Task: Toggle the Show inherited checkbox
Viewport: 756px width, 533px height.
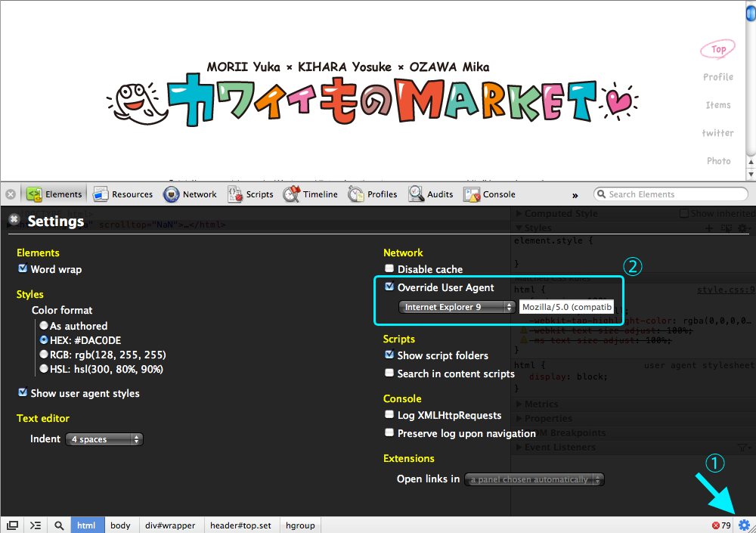Action: 683,213
